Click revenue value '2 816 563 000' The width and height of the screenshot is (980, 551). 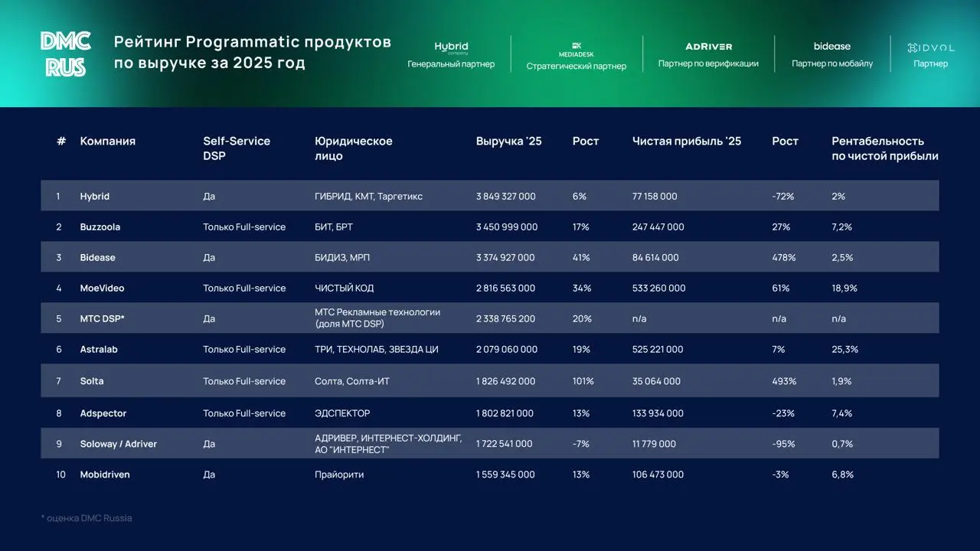click(506, 289)
